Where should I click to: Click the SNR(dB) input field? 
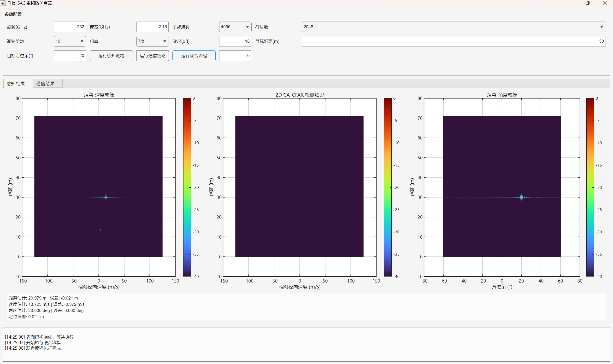[235, 41]
